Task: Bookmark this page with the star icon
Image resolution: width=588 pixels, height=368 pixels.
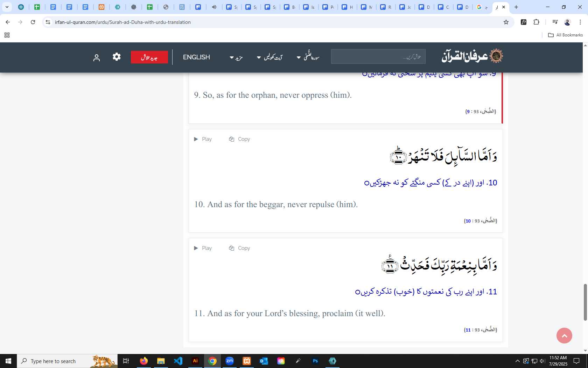Action: (506, 22)
